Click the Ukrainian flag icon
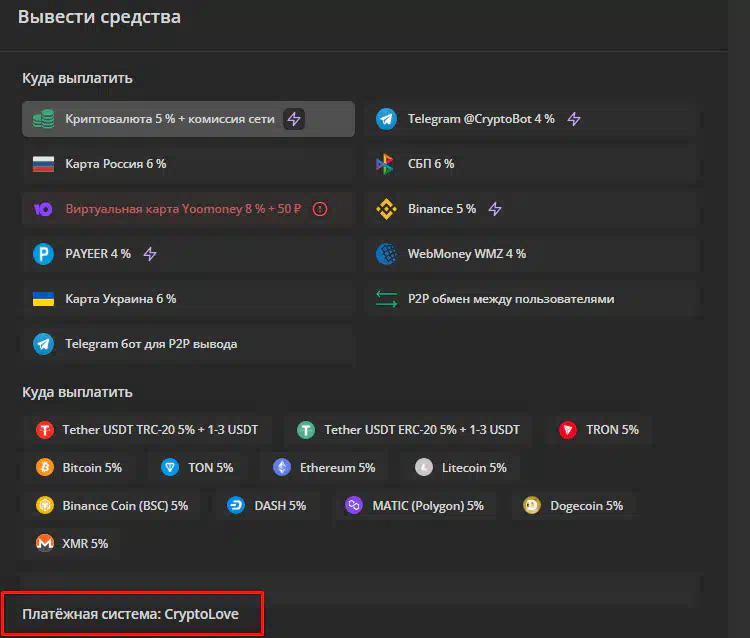Screen dimensions: 750x638 point(44,299)
